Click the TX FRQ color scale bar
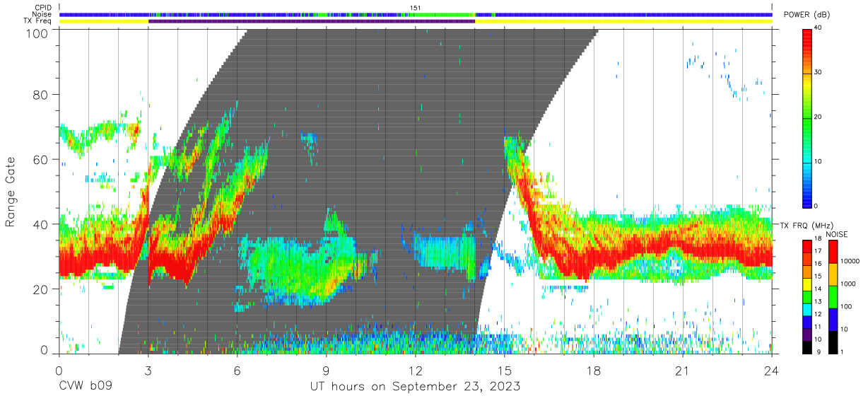Image resolution: width=868 pixels, height=401 pixels. point(807,297)
